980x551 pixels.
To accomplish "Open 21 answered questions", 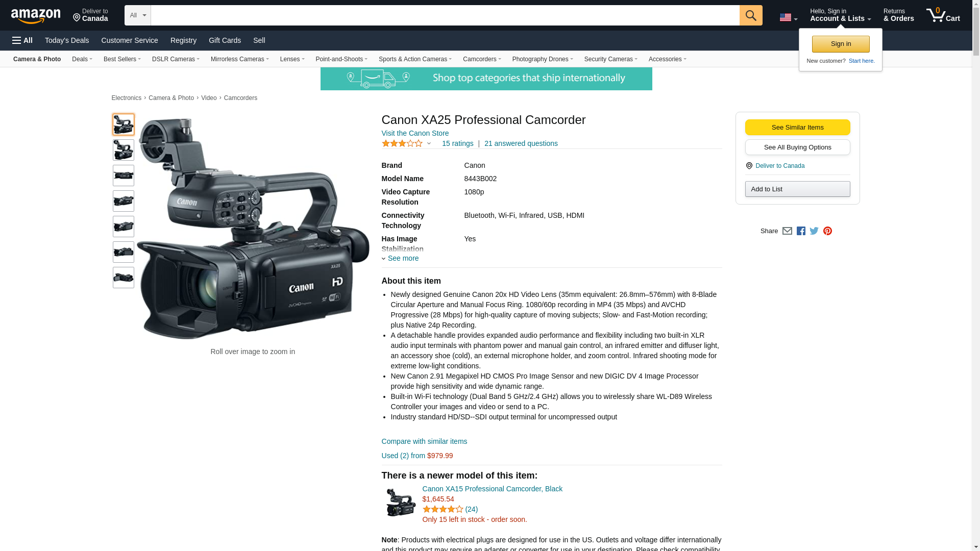I will click(x=521, y=143).
